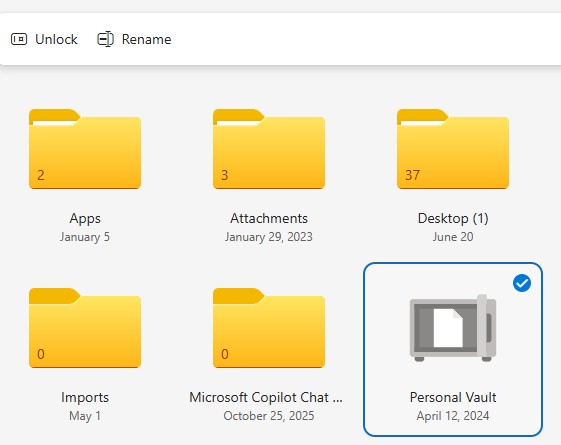Open the Desktop (1) folder icon
The width and height of the screenshot is (561, 445).
point(453,149)
